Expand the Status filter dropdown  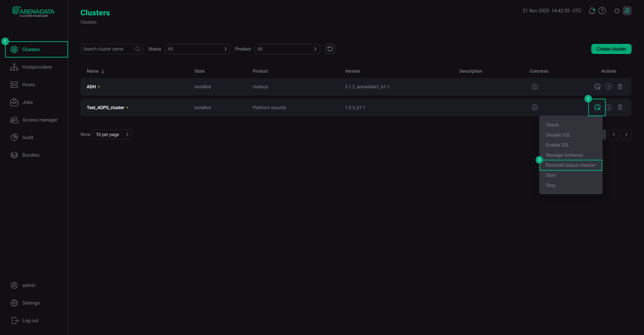coord(197,49)
